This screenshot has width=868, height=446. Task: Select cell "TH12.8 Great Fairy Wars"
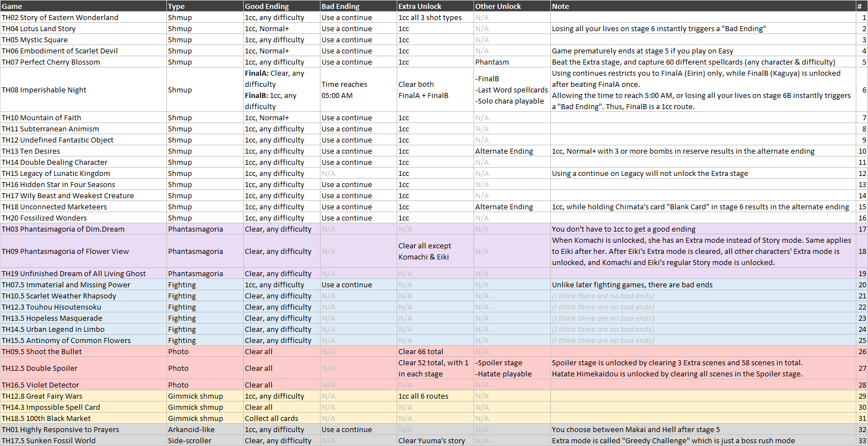(83, 396)
